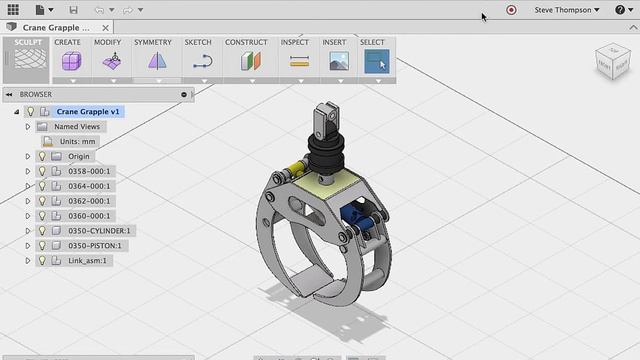Open the redo history dropdown arrow
The height and width of the screenshot is (360, 640).
tap(140, 10)
